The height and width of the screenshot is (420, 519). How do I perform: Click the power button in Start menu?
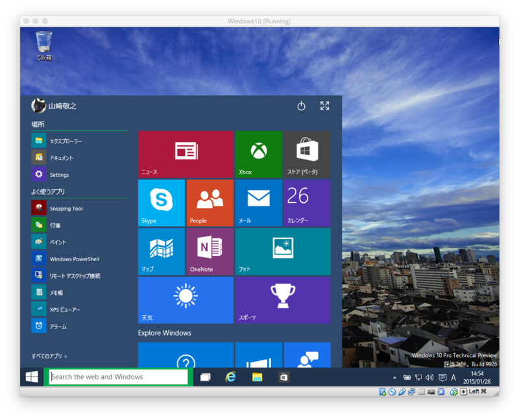pos(301,106)
